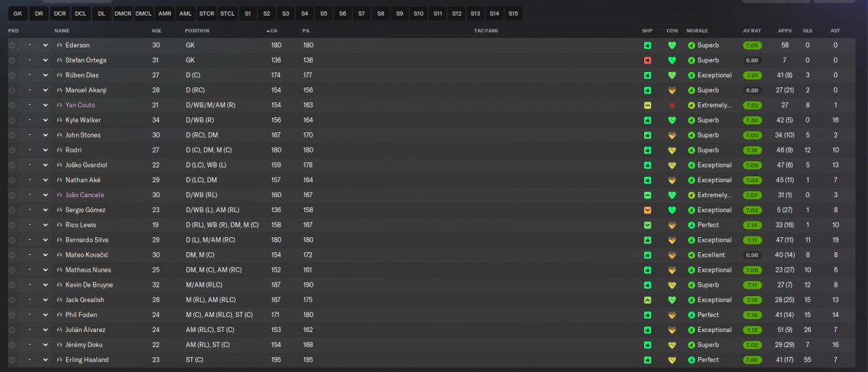Click the player info icon beside Bernardo Silva

click(x=60, y=240)
